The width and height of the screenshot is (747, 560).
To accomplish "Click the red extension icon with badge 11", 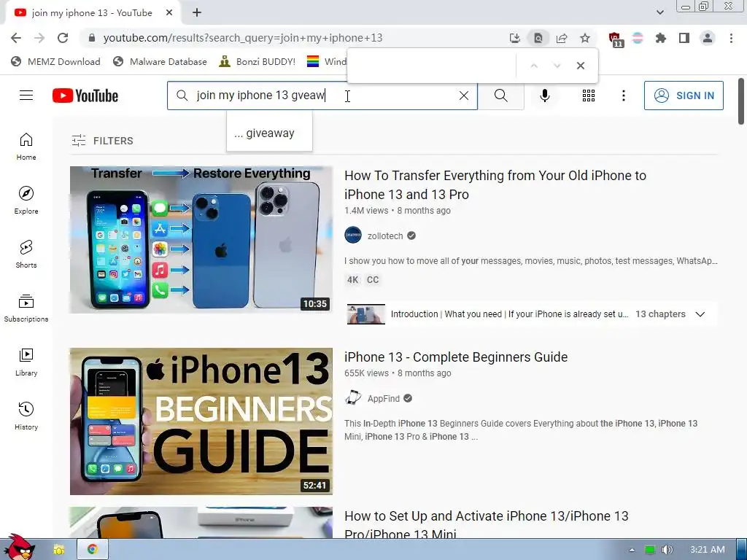I will click(x=615, y=39).
